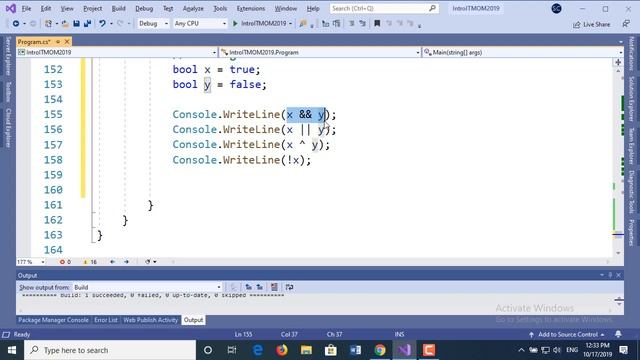This screenshot has height=360, width=640.
Task: Click the New Project toolbar icon
Action: 48,24
